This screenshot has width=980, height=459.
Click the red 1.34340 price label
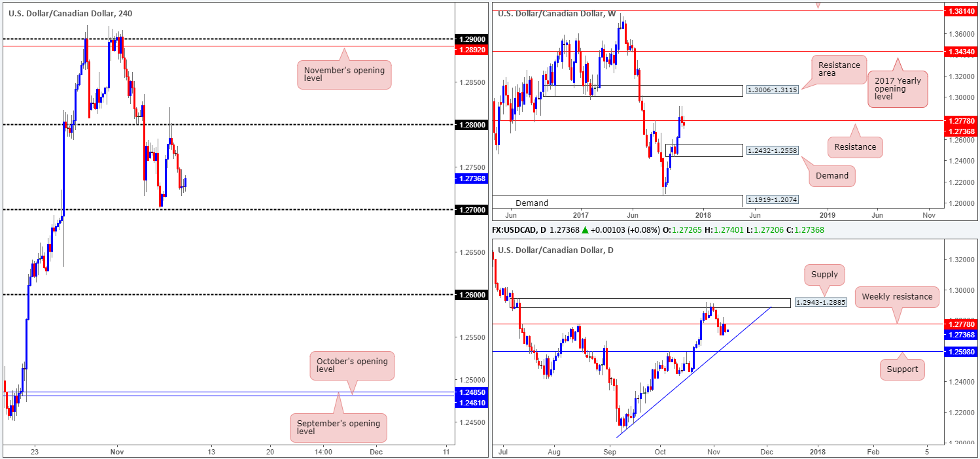(960, 51)
